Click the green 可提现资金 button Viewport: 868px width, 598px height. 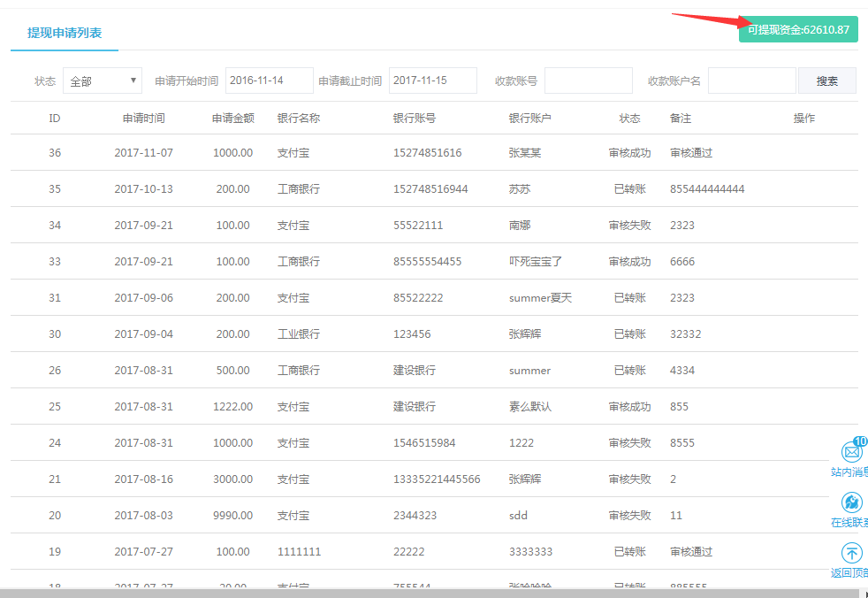click(798, 29)
